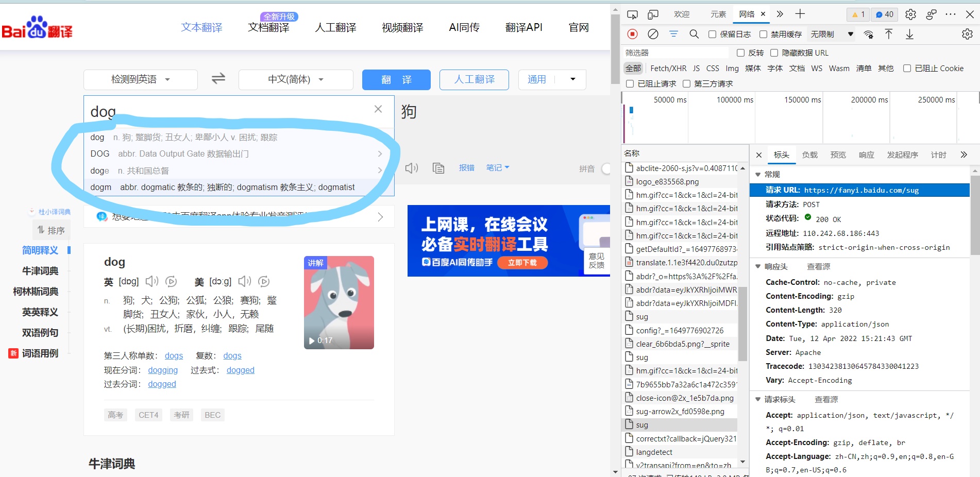Enable 禁用缓存 checkbox
This screenshot has height=477, width=980.
click(763, 34)
